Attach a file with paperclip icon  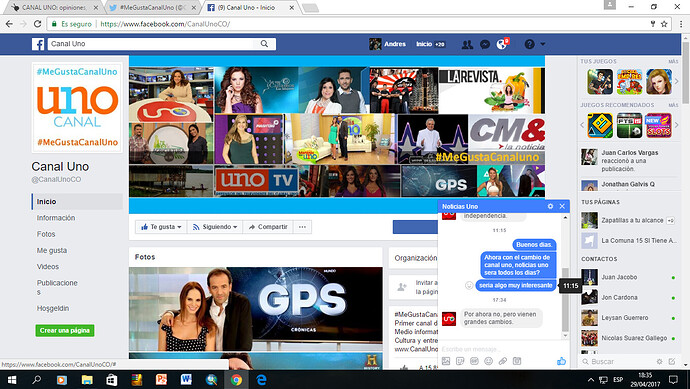click(x=503, y=361)
